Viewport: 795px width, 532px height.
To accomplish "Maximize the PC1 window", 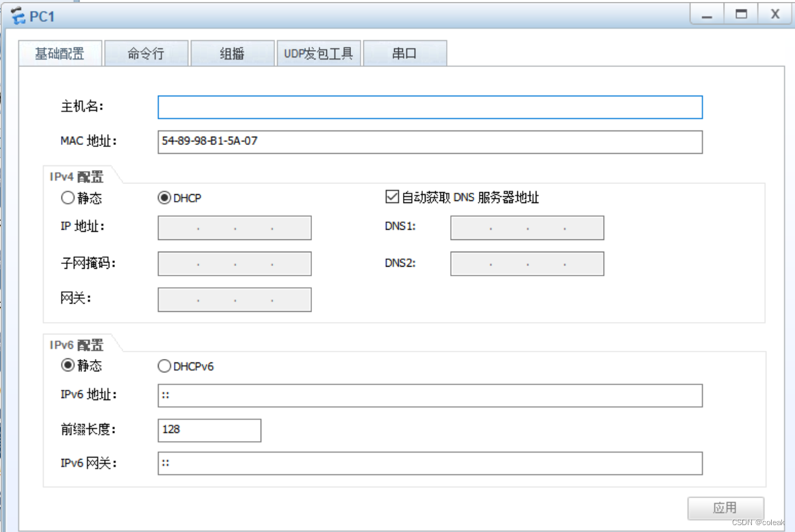I will pos(741,14).
